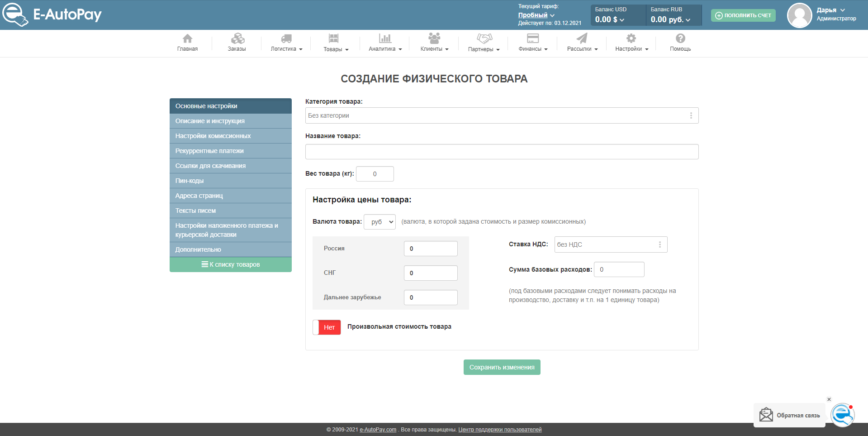Open the chat widget bubble icon
This screenshot has width=868, height=436.
coord(842,415)
